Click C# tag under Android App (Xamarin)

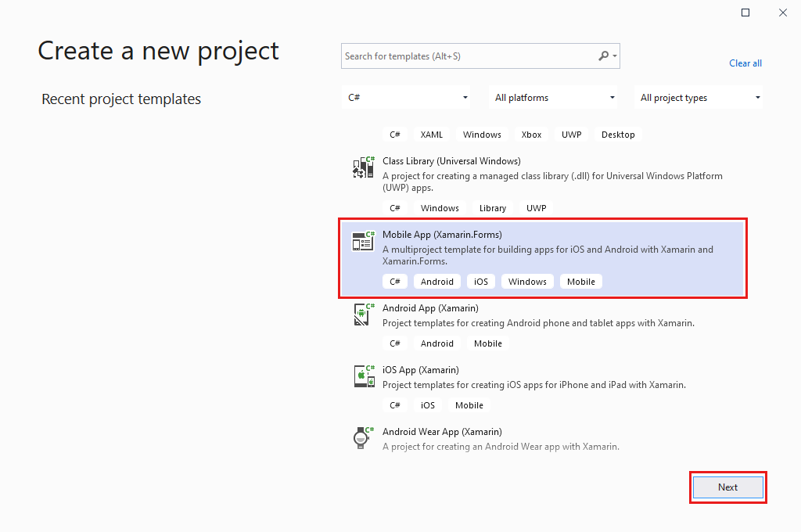(x=395, y=343)
